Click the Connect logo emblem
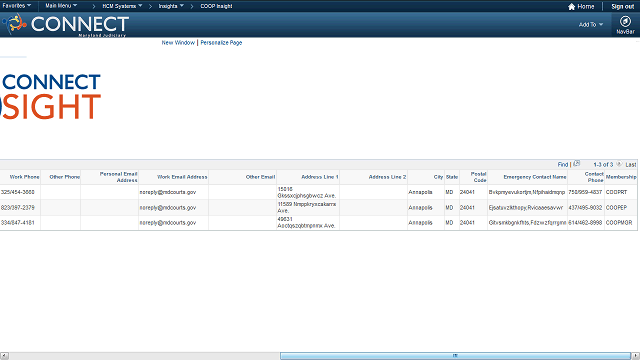The height and width of the screenshot is (360, 640). [x=15, y=24]
